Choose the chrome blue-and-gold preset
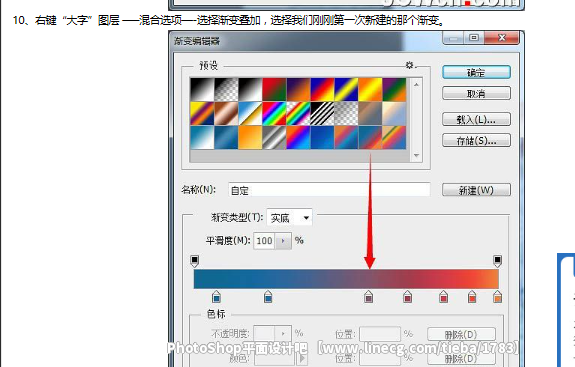 [250, 113]
